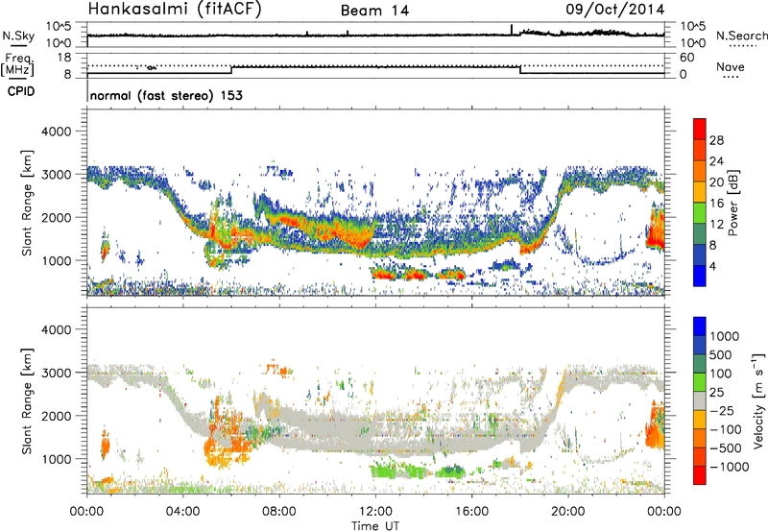Screen dimensions: 768x532
Task: Click the '3000' tick of the velocity panel
Action: 56,373
